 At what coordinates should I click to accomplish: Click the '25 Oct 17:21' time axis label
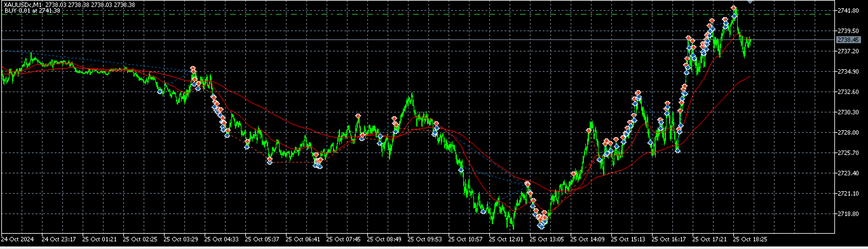coord(709,239)
